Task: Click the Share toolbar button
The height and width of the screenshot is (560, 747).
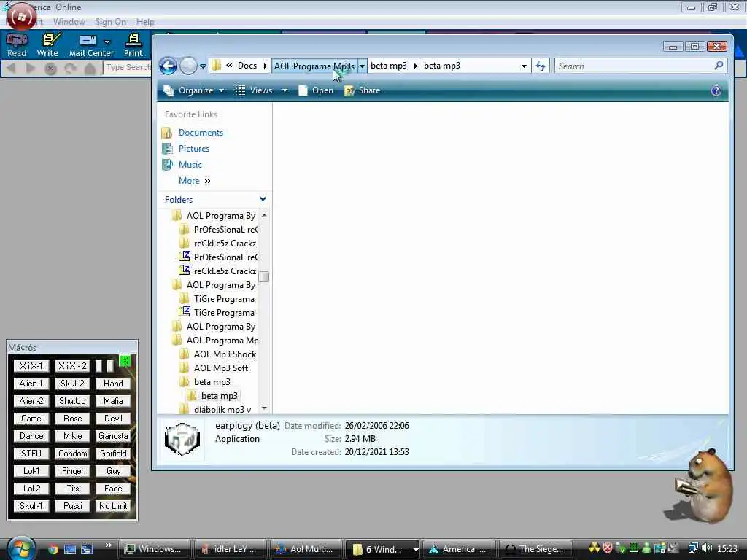Action: click(x=363, y=90)
